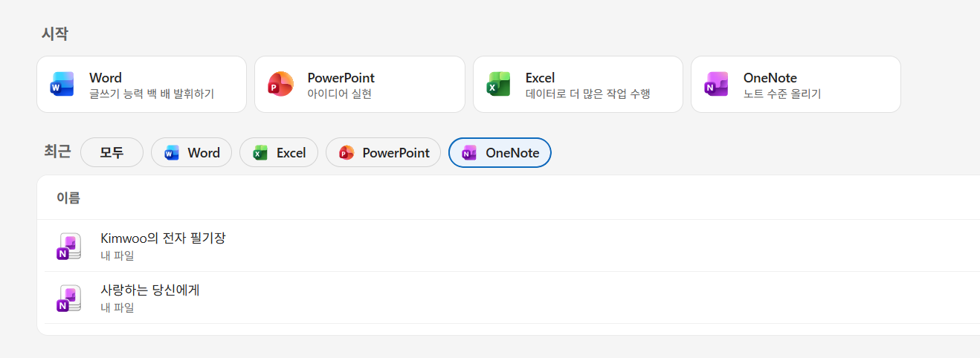Screen dimensions: 980x358
Task: Click the 글쓰기 능력 백 배 발휘하기 subtitle
Action: tap(152, 94)
